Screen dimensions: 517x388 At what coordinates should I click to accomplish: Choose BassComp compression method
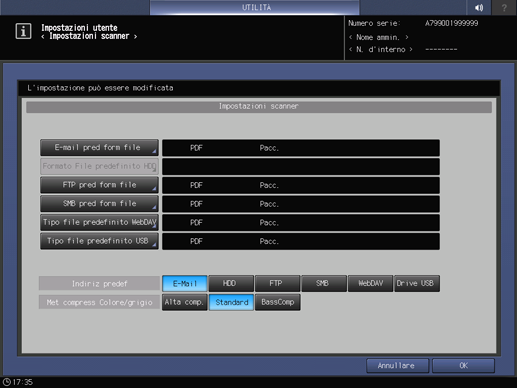coord(277,302)
